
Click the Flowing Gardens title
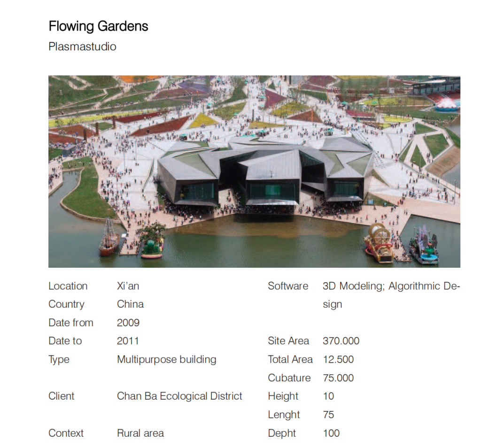tap(98, 26)
